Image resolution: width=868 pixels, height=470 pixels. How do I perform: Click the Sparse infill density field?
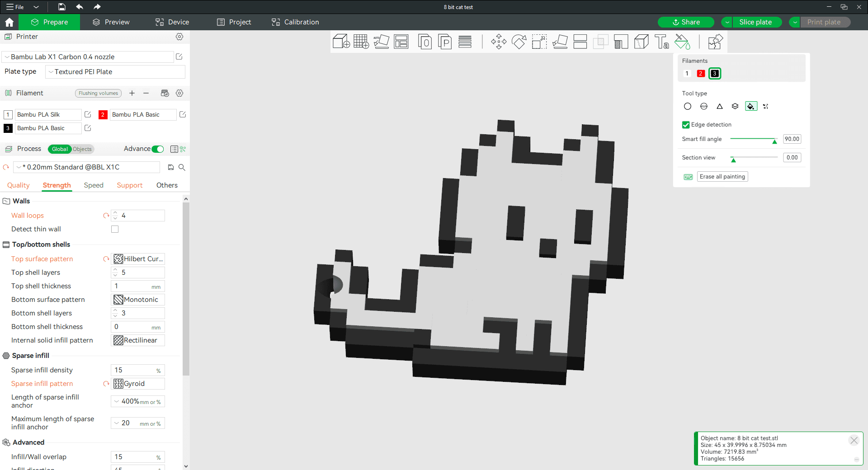pos(138,370)
